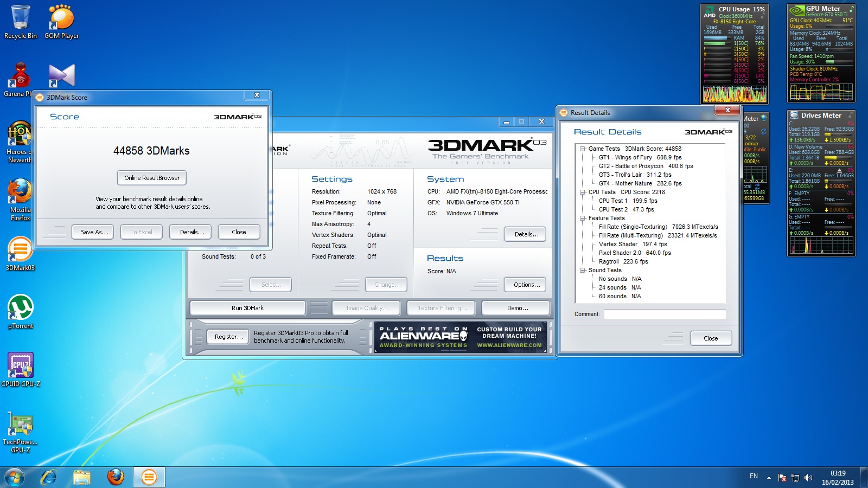Open the µTorrent desktop icon
The height and width of the screenshot is (488, 868).
(x=21, y=312)
